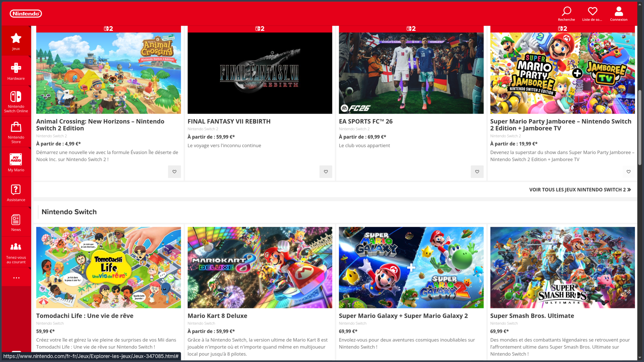
Task: Open Jeux star icon in sidebar
Action: pyautogui.click(x=16, y=41)
